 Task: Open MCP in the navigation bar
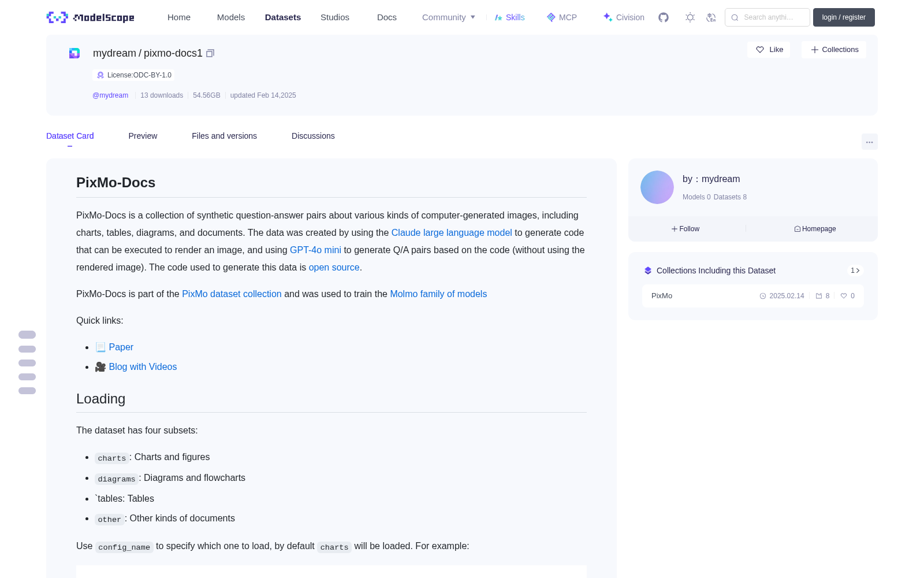562,17
